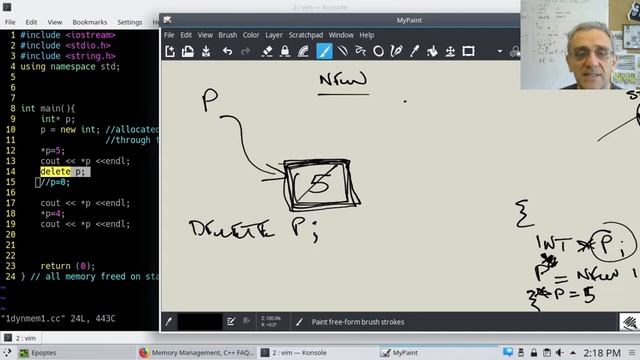This screenshot has height=360, width=640.
Task: Open MyPaint View menu
Action: pos(205,35)
